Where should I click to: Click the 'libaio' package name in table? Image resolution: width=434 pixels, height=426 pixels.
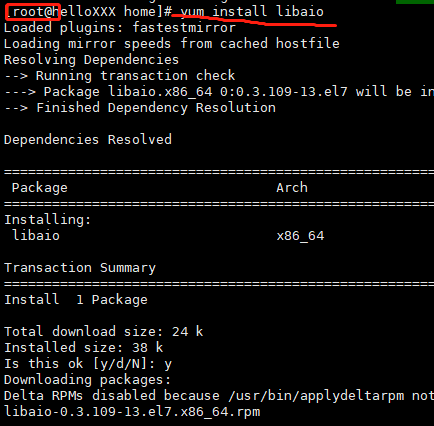pyautogui.click(x=36, y=235)
